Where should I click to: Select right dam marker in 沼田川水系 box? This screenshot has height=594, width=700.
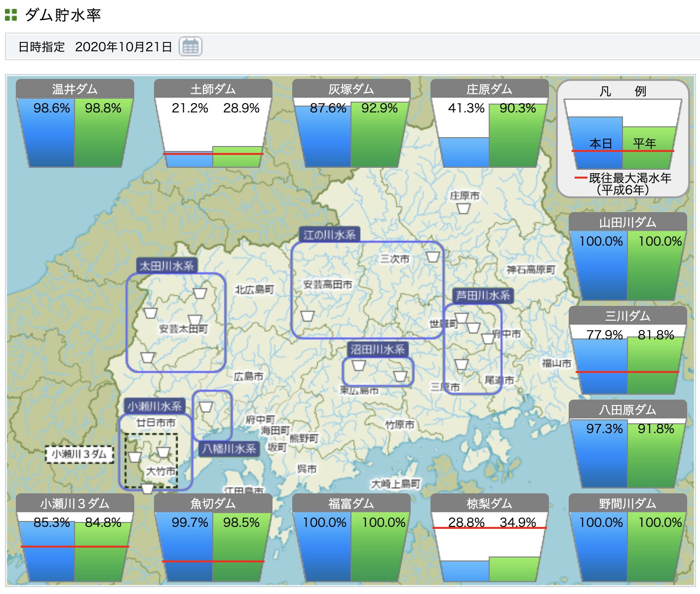click(400, 376)
